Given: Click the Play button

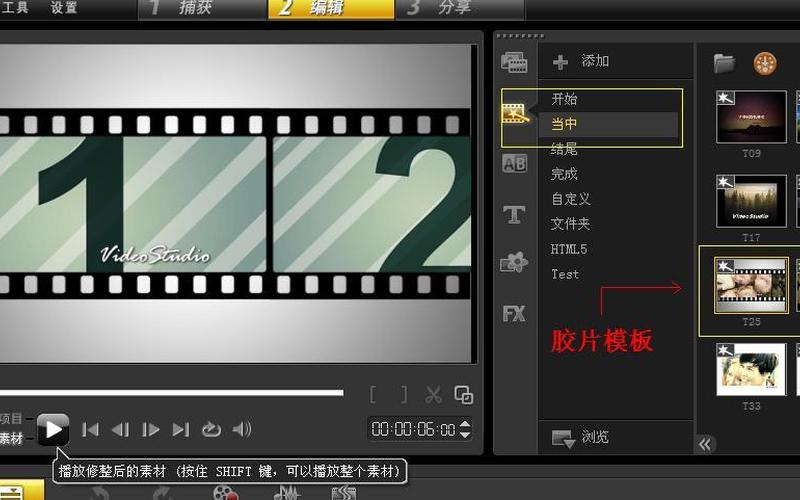Looking at the screenshot, I should [53, 430].
